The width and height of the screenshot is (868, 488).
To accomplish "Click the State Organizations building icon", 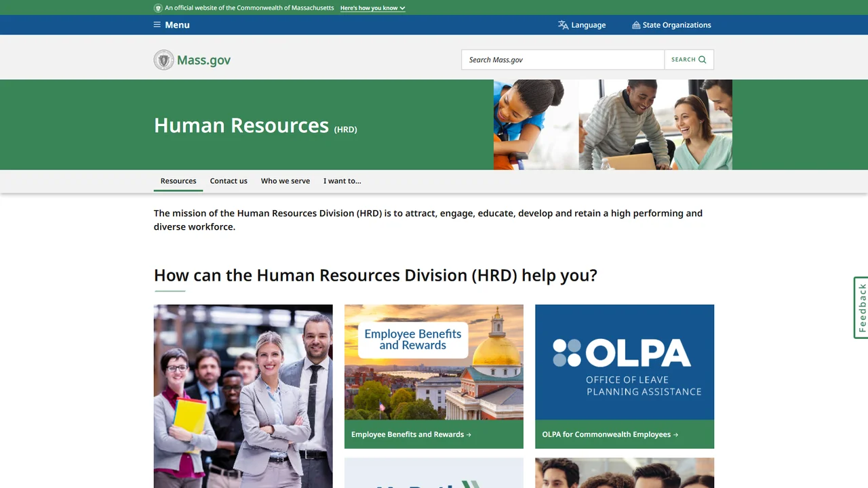I will click(x=636, y=25).
